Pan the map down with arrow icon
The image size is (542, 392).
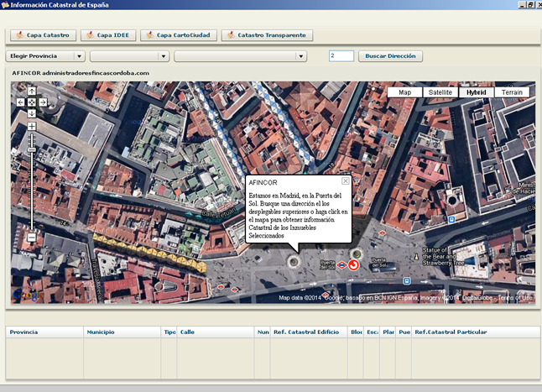pyautogui.click(x=31, y=113)
